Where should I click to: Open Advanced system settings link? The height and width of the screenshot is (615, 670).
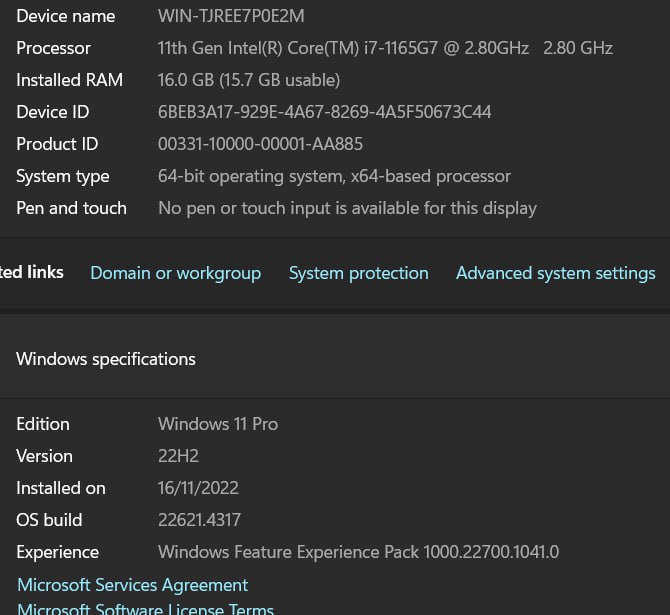[555, 274]
